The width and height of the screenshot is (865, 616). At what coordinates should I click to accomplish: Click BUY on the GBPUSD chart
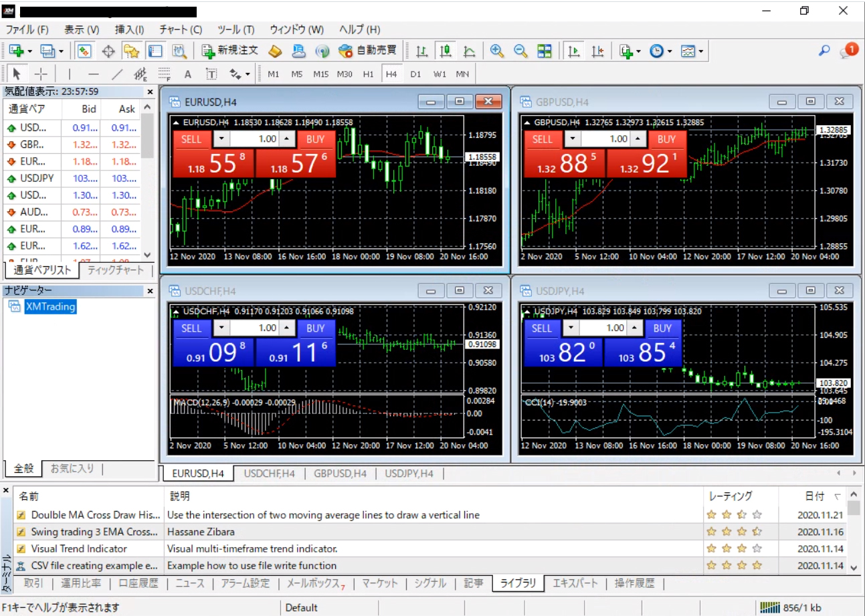coord(666,138)
